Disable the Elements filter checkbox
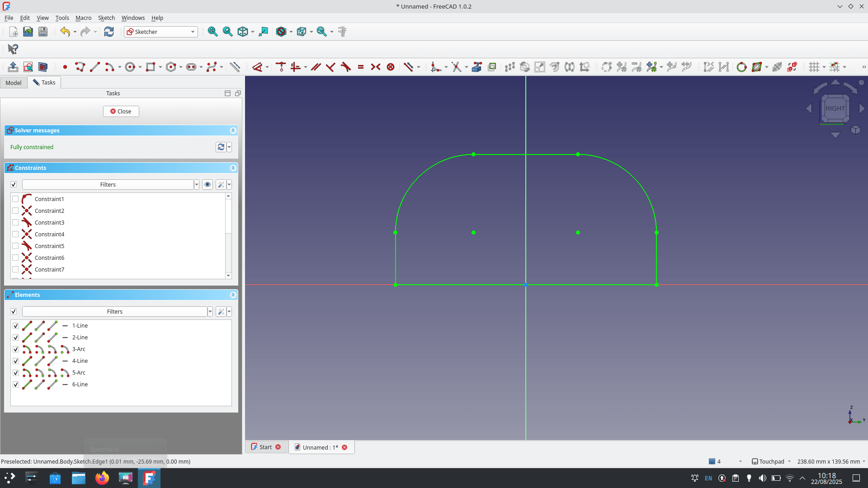 [x=14, y=311]
